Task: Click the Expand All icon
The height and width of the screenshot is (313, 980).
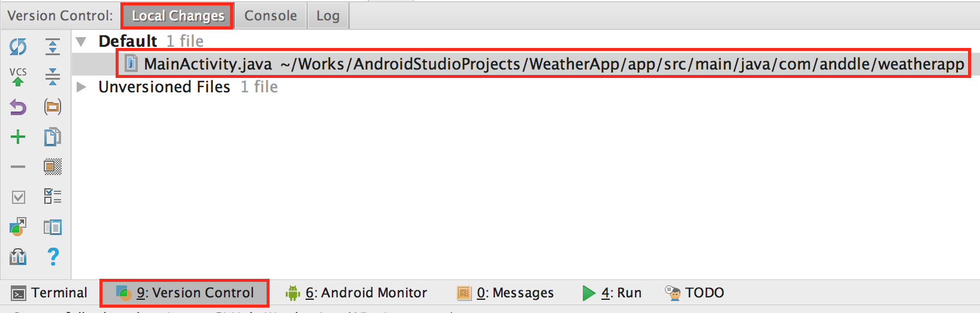Action: 53,46
